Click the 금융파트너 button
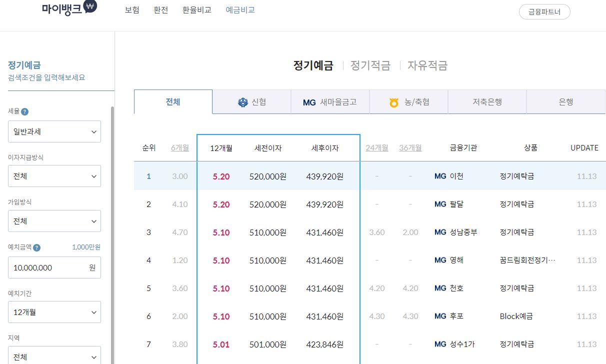Screen dimensions: 606x364 point(544,11)
